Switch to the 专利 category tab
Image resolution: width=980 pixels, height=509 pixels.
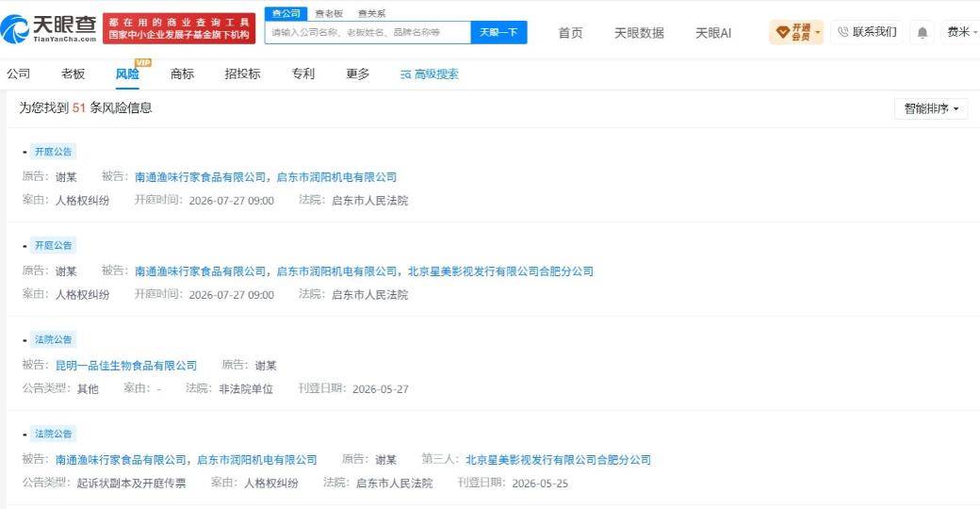[x=303, y=74]
